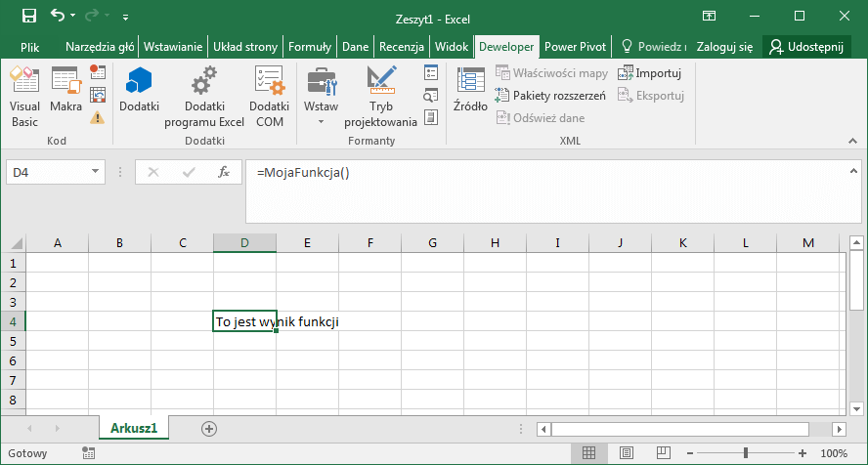Run the dialog box icon
The width and height of the screenshot is (868, 465).
click(x=431, y=117)
